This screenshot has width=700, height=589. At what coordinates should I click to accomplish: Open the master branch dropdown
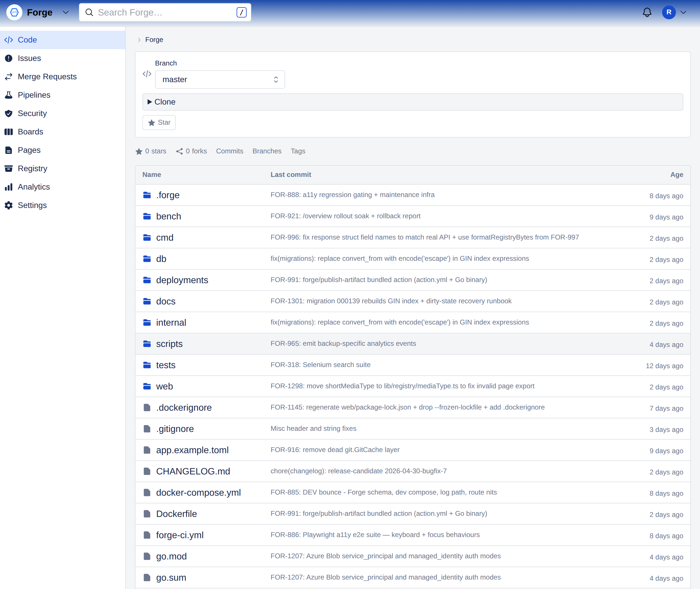click(x=220, y=80)
